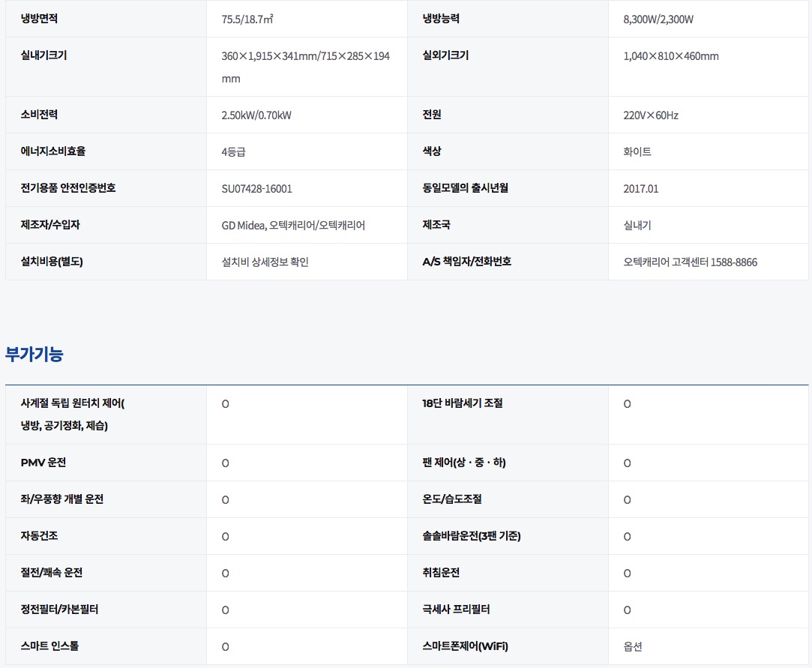The height and width of the screenshot is (668, 812).
Task: Click the safety certification number SU07428-16001
Action: (256, 188)
